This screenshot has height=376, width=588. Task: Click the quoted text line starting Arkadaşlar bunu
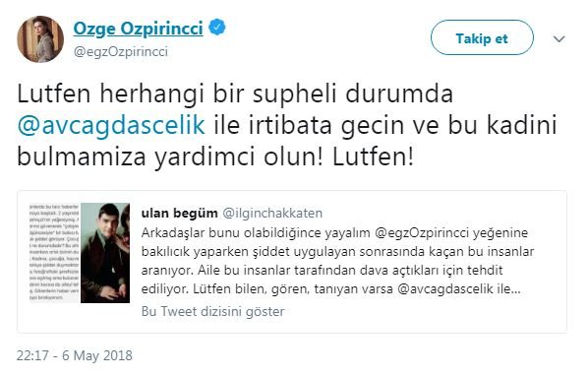334,233
